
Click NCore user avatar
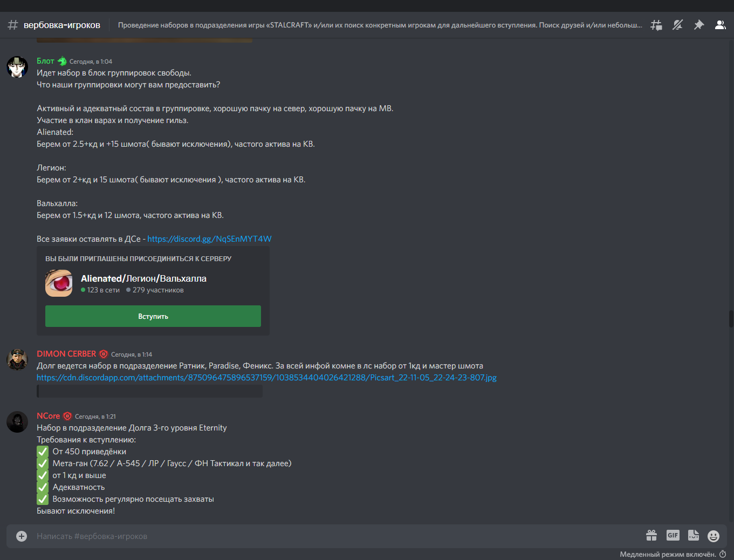(17, 422)
